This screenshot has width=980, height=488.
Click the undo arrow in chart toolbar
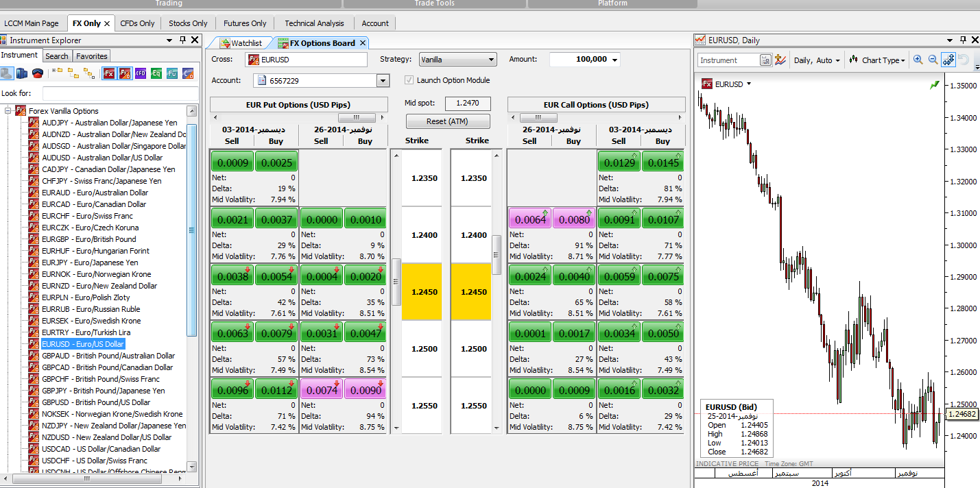(x=964, y=60)
